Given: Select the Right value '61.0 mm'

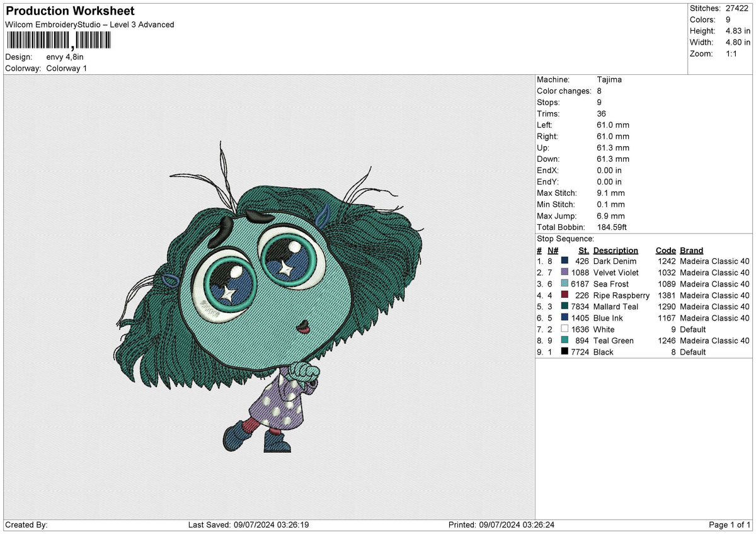Looking at the screenshot, I should pyautogui.click(x=613, y=136).
